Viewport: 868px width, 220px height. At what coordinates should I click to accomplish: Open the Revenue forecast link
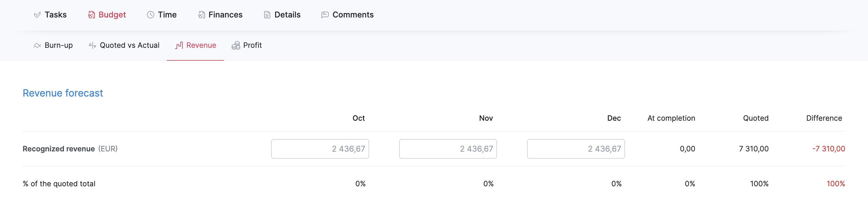(63, 93)
